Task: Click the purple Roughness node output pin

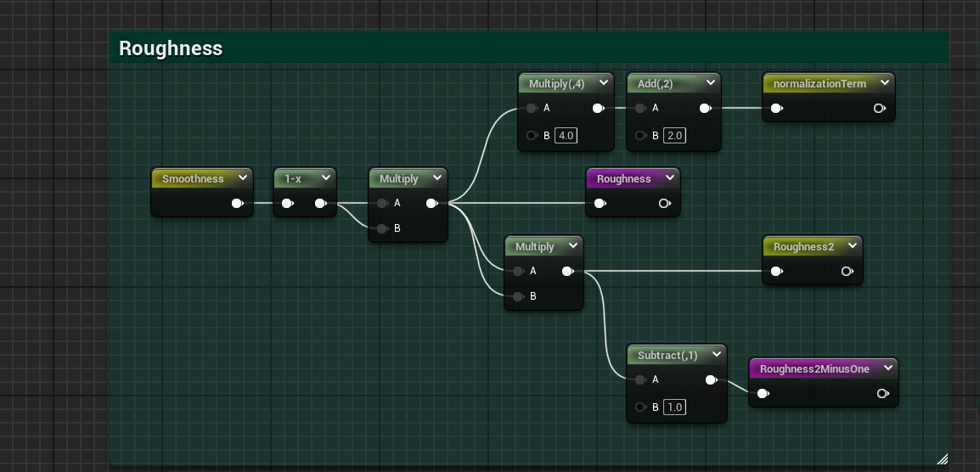Action: (x=664, y=204)
